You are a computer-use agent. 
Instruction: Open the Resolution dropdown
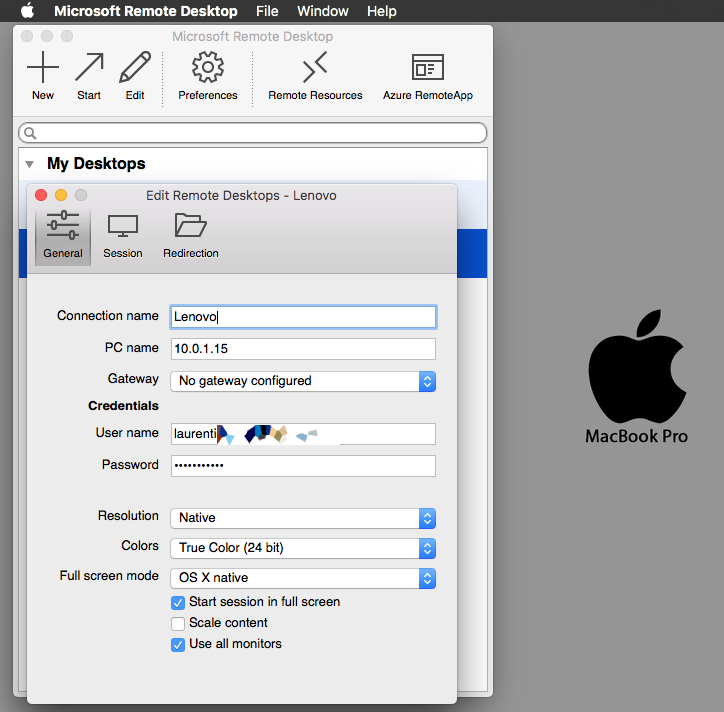[303, 518]
